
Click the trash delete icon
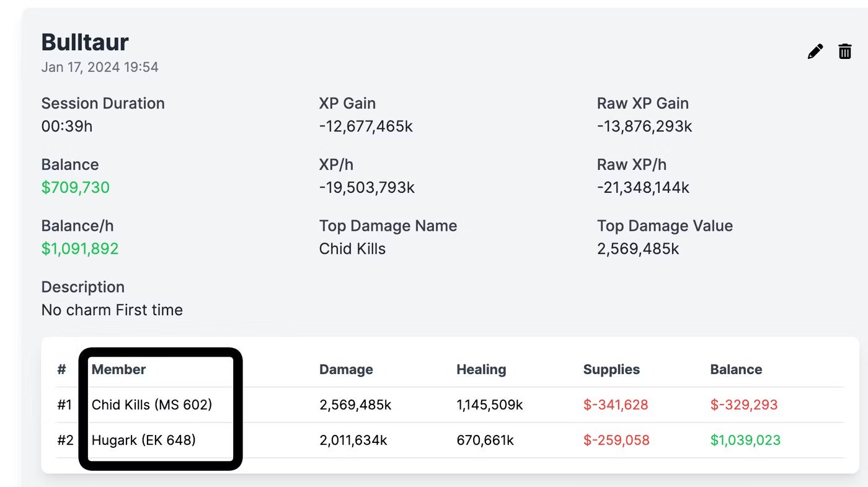pos(844,51)
